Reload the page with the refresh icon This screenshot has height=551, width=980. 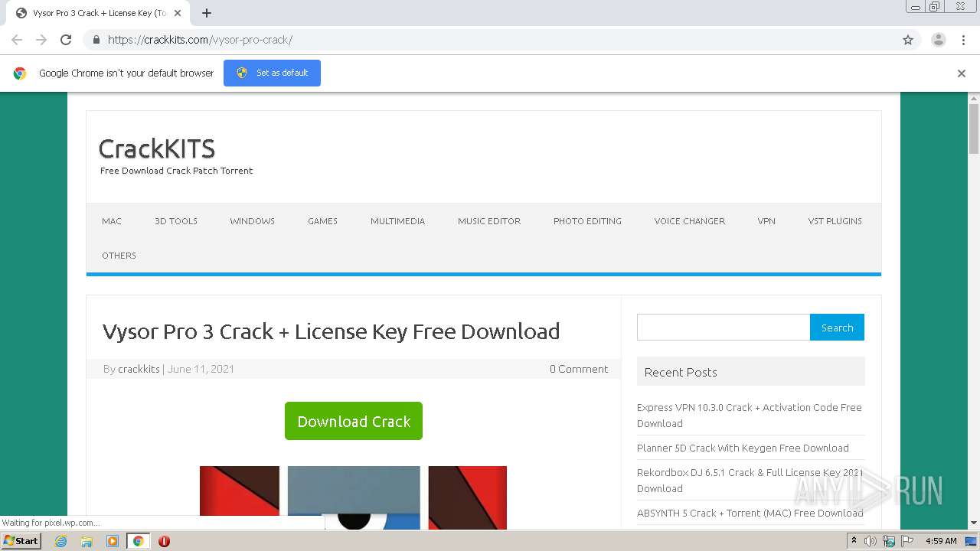pos(66,40)
